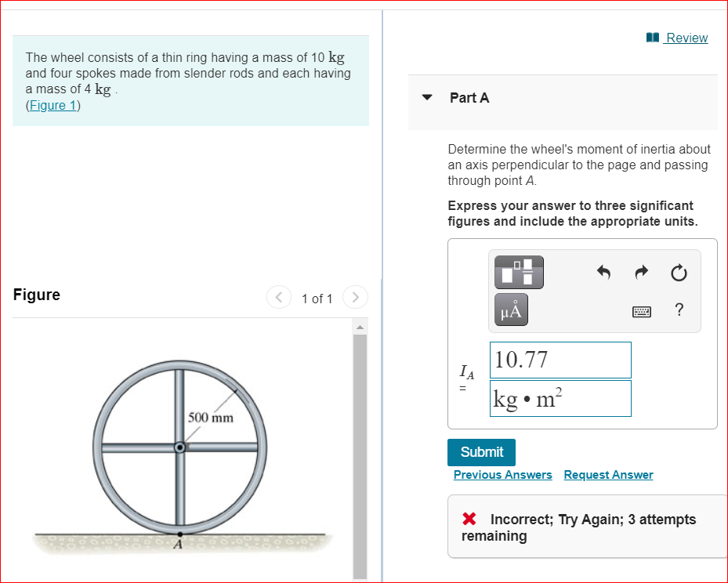Viewport: 728px width, 583px height.
Task: Click the '500 mm' dimension label
Action: [x=211, y=418]
